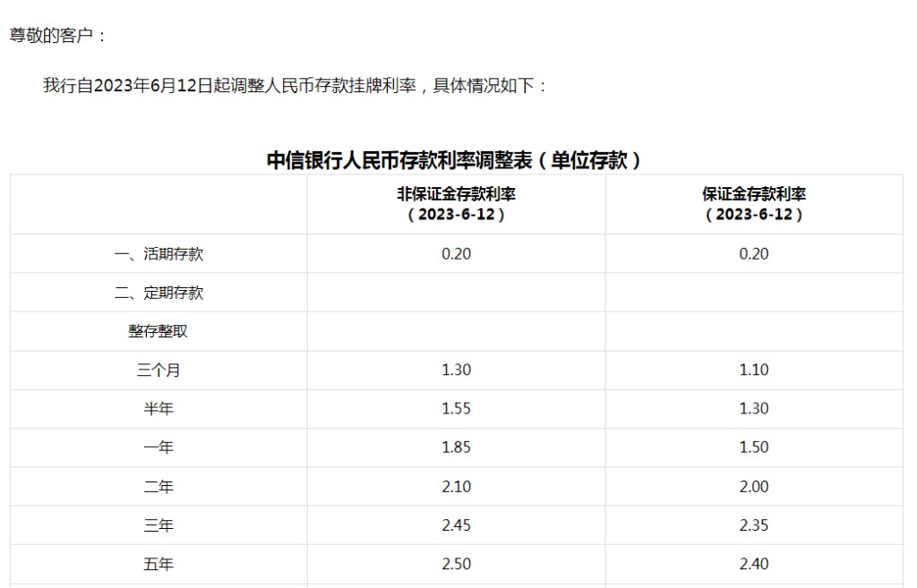
Task: Click the 二年 row label
Action: click(159, 486)
